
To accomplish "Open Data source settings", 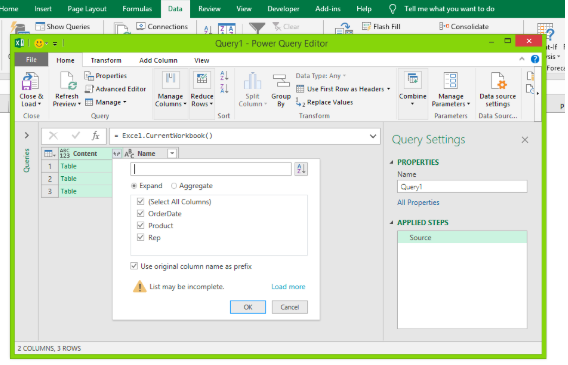I will tap(498, 89).
